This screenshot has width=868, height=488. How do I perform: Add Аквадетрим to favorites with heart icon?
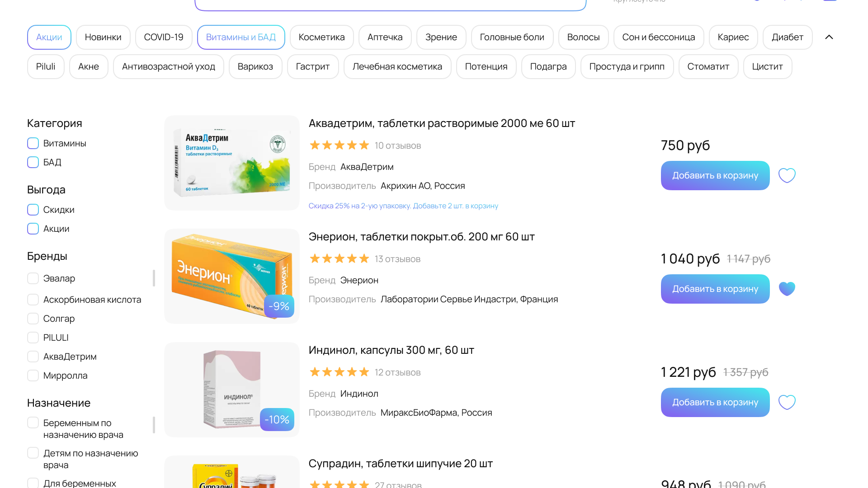point(787,175)
